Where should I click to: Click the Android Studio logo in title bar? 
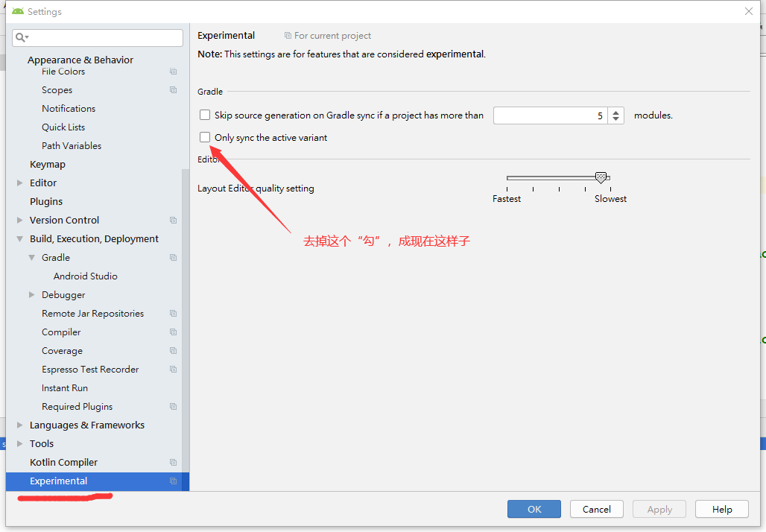click(x=18, y=11)
